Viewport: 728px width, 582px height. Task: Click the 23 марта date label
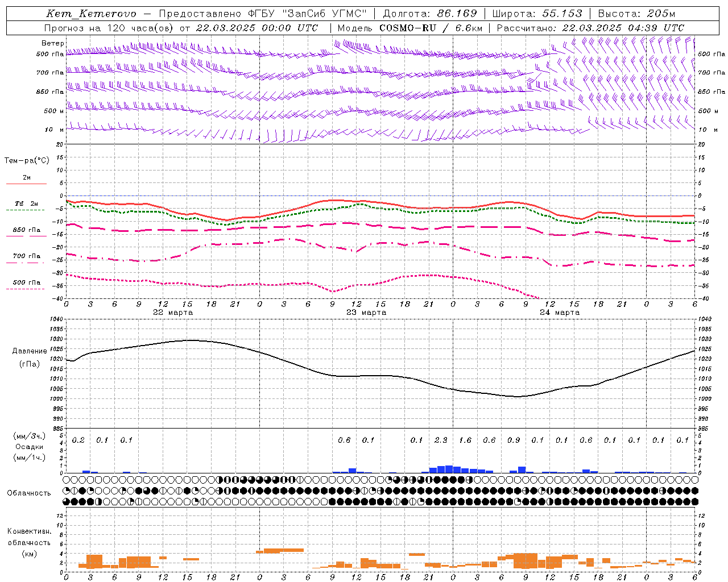pos(366,313)
